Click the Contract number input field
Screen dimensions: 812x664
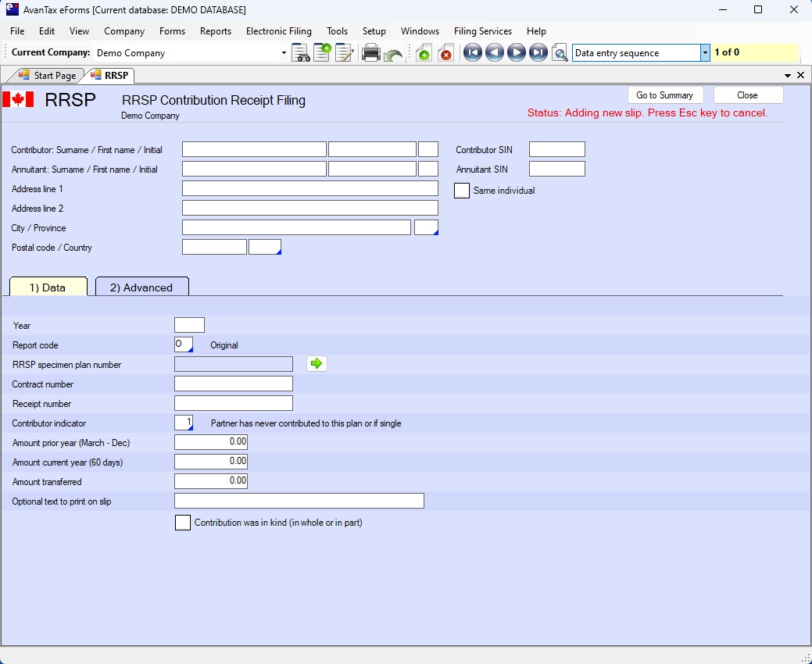(233, 384)
